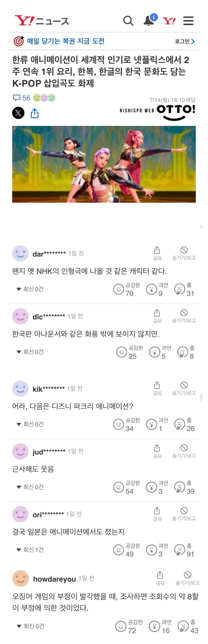
Task: Click the 로그인 login link
Action: 185,41
